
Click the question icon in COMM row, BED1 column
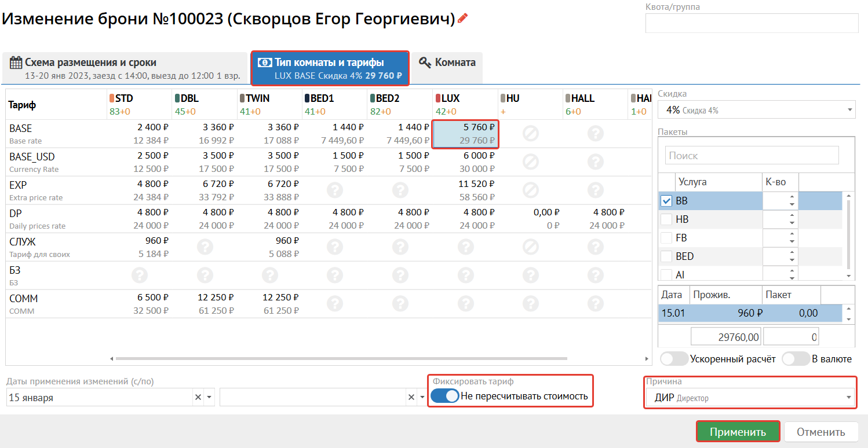tap(335, 304)
